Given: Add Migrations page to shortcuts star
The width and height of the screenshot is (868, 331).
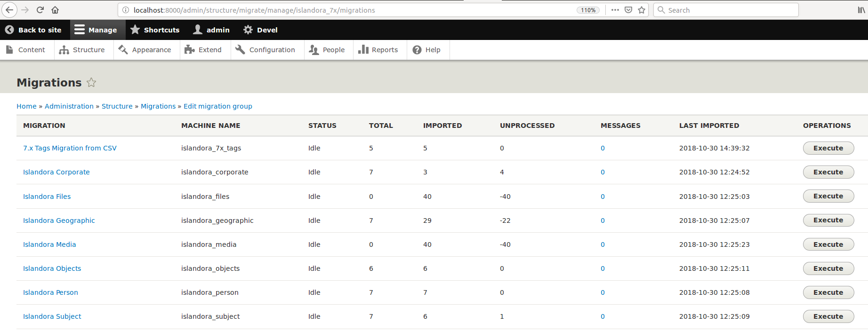Looking at the screenshot, I should [91, 82].
